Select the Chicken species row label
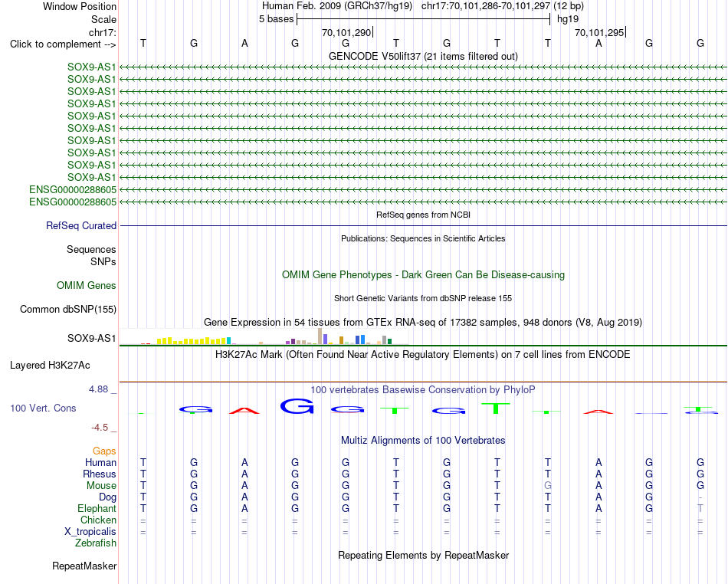 pyautogui.click(x=98, y=520)
